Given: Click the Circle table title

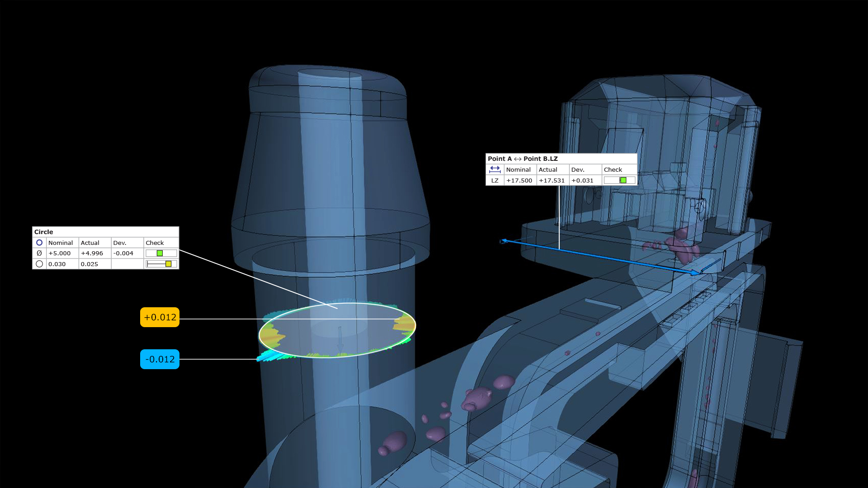Looking at the screenshot, I should pos(44,232).
